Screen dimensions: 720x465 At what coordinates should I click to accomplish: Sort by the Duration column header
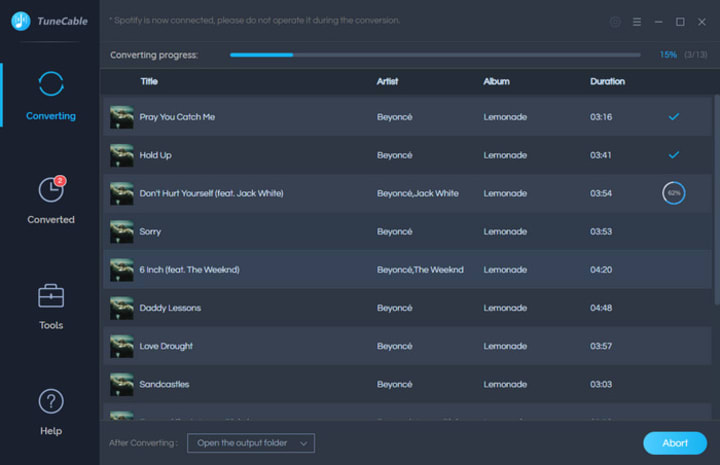coord(607,81)
